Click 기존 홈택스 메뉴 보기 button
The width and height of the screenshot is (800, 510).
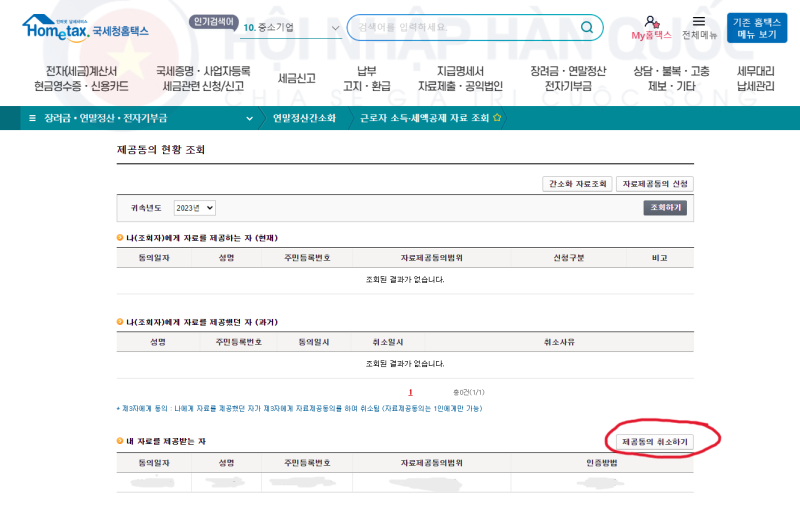[x=756, y=27]
